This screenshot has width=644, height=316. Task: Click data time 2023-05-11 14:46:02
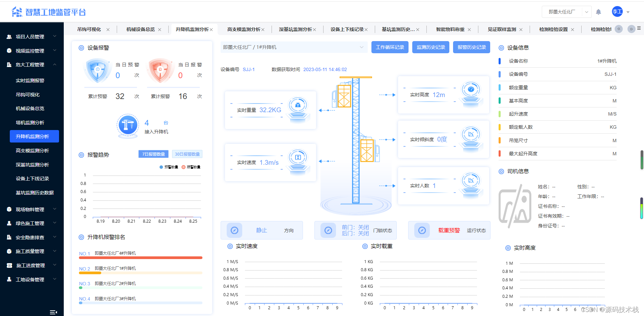point(325,69)
